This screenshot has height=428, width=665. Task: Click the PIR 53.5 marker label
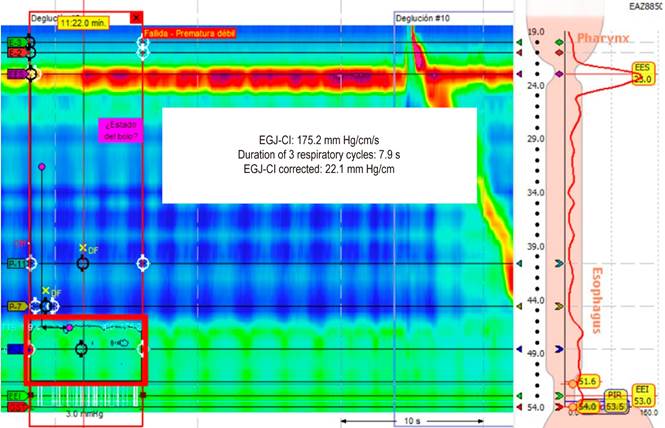click(616, 401)
